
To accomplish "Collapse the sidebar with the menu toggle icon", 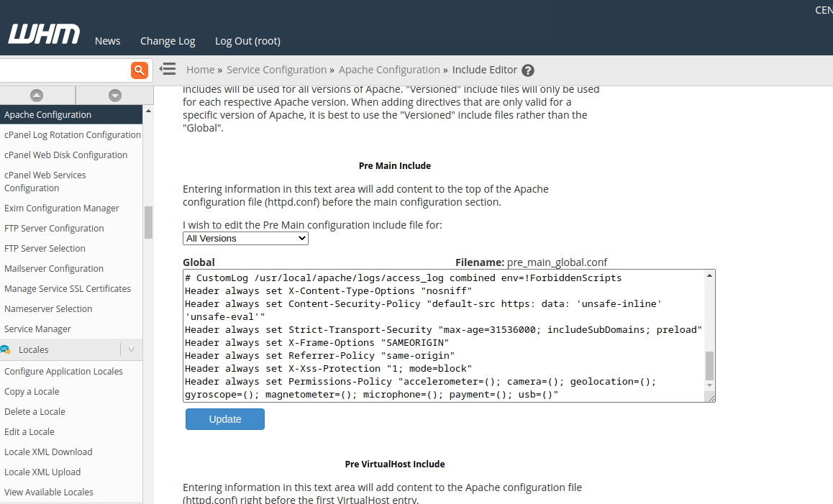I will (x=168, y=69).
